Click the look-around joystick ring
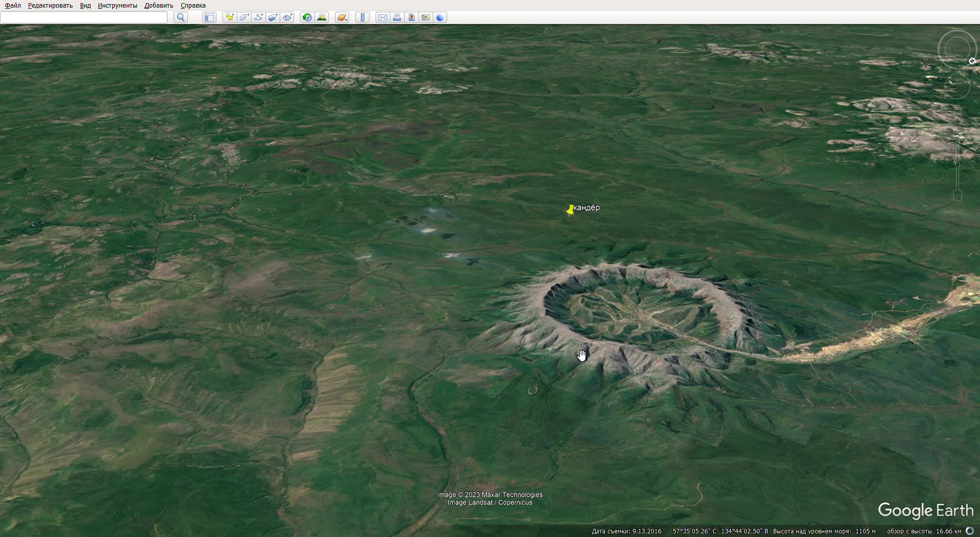 [x=957, y=50]
